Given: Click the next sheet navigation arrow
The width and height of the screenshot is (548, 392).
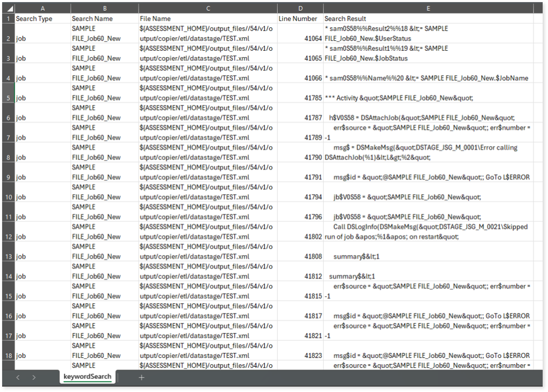Looking at the screenshot, I should click(x=34, y=378).
